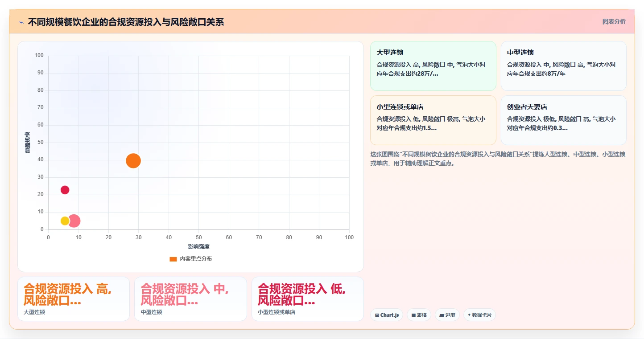Viewport: 644px width, 339px height.
Task: Click the 影响强度 x-axis title
Action: coord(198,247)
